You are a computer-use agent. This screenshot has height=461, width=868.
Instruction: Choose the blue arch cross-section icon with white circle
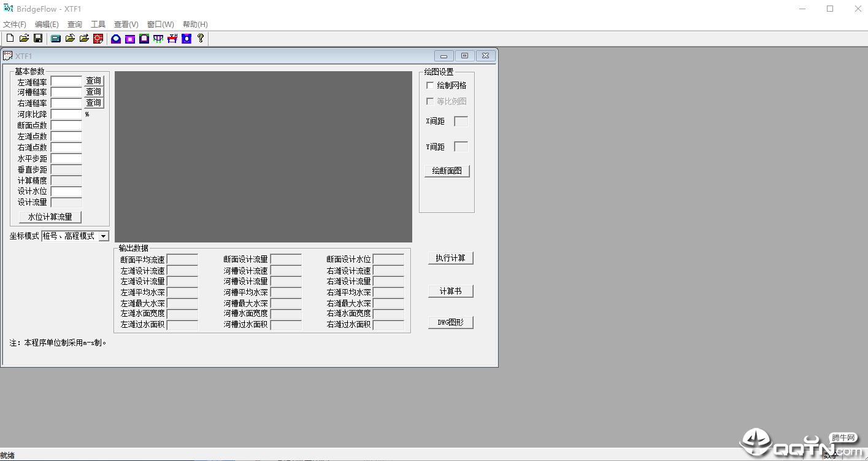coord(116,39)
